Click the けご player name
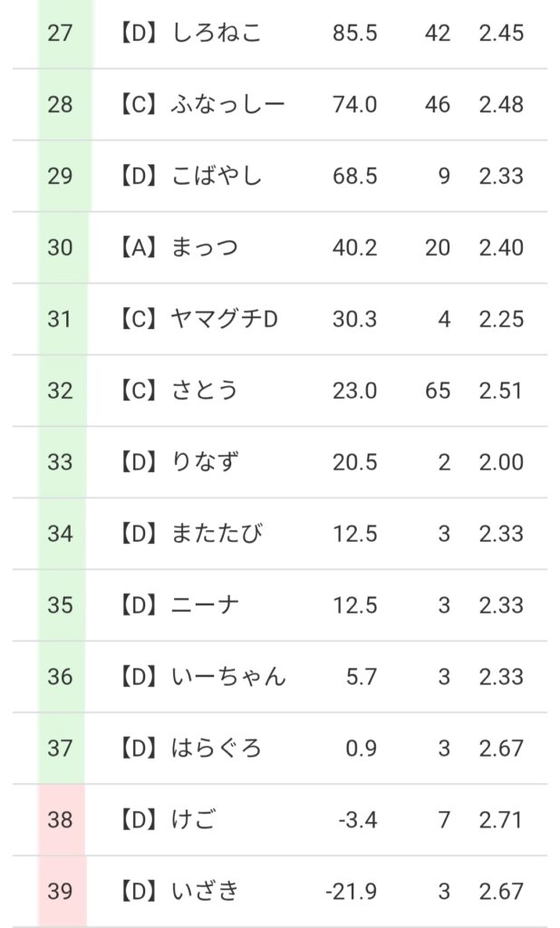 click(x=194, y=820)
